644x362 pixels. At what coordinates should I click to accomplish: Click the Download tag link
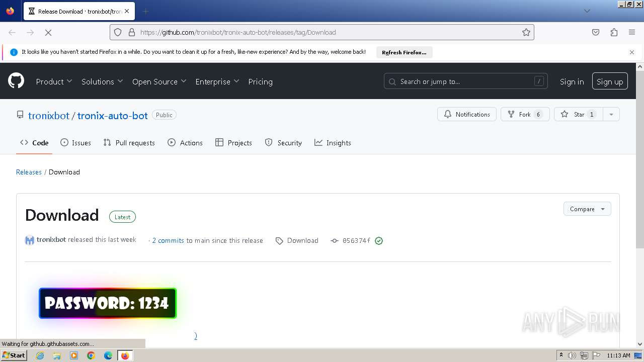(297, 241)
